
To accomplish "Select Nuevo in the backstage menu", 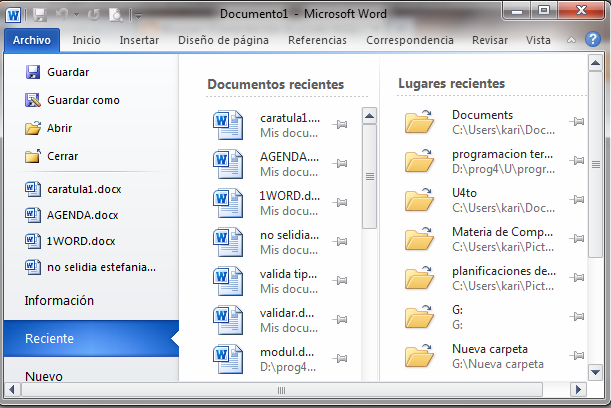I will [44, 376].
